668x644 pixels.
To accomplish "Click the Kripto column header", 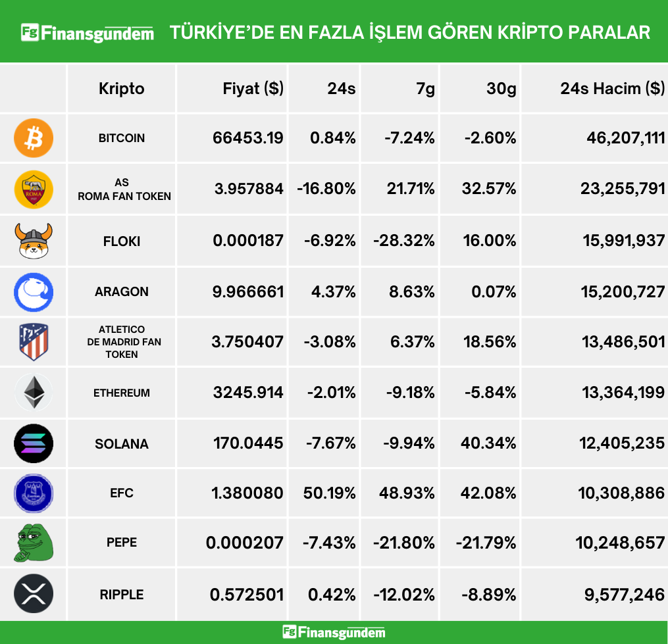I will pyautogui.click(x=122, y=88).
